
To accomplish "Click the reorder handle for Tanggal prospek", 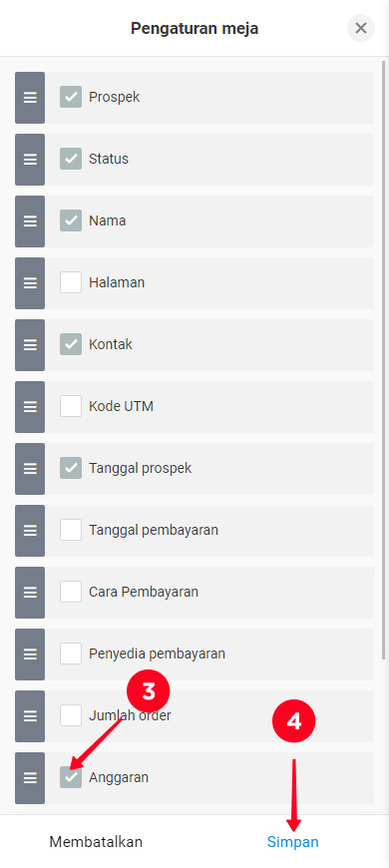I will point(30,469).
